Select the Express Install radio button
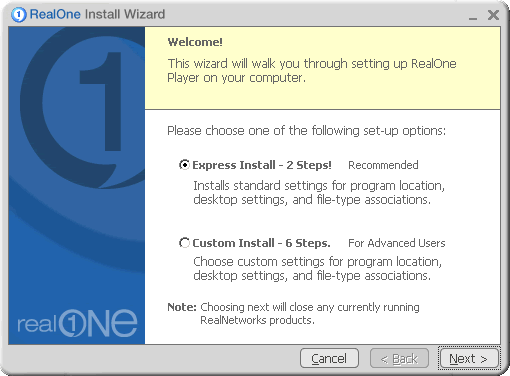The height and width of the screenshot is (376, 510). pyautogui.click(x=184, y=165)
